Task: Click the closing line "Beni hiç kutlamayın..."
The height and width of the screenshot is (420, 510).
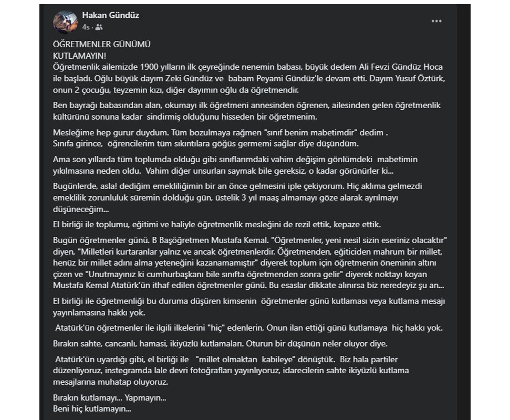Action: pyautogui.click(x=92, y=408)
